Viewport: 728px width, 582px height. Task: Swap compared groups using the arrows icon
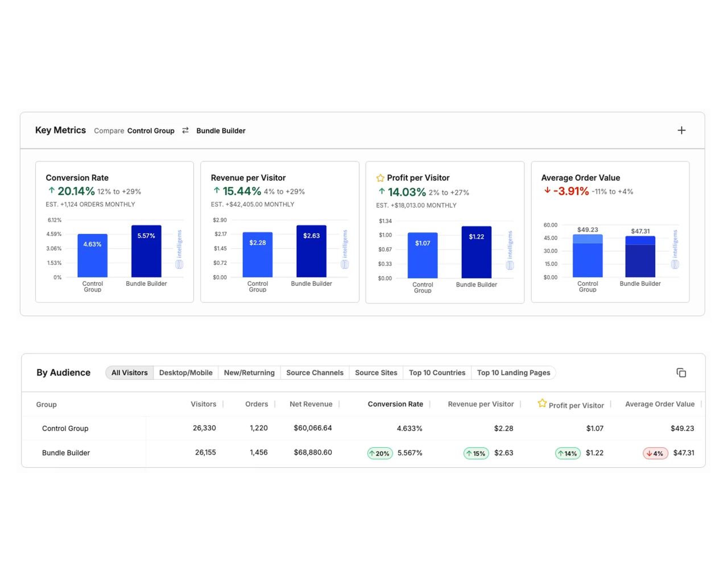(x=185, y=130)
